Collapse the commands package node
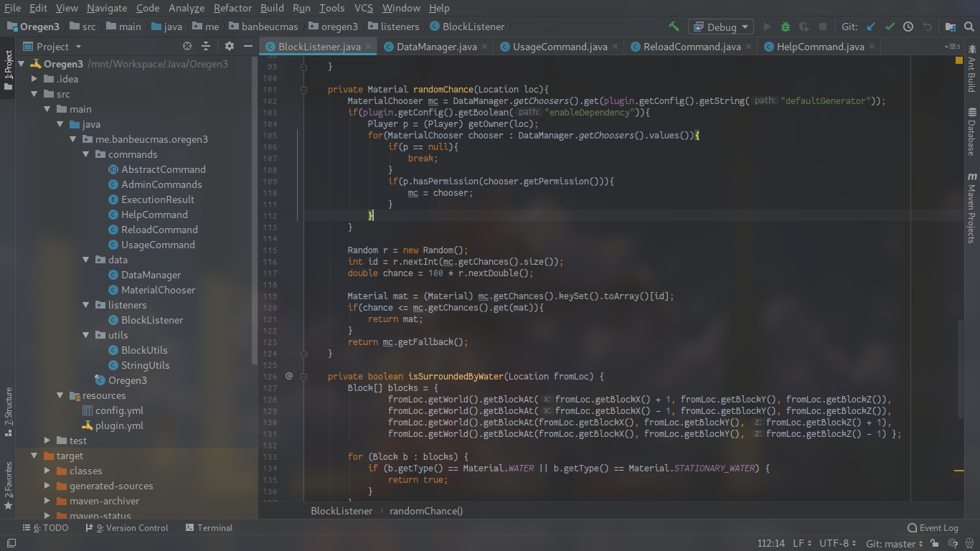Viewport: 980px width, 551px height. point(85,154)
